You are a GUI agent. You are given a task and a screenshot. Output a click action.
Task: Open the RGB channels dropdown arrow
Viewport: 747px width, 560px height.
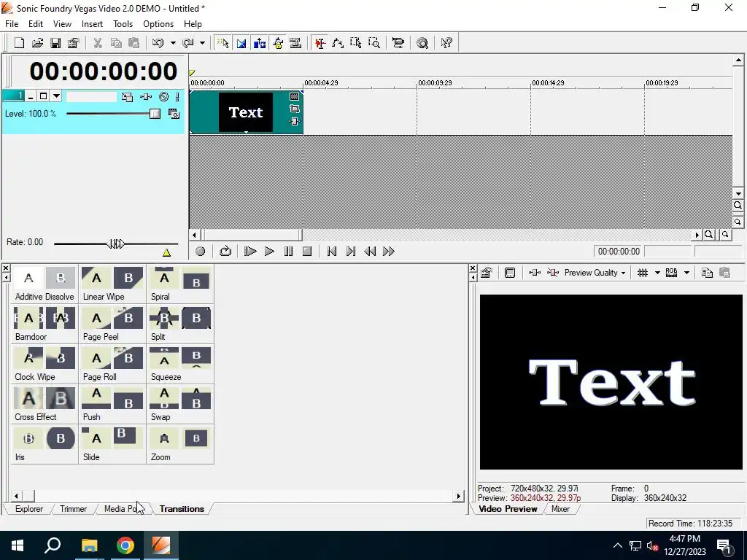coord(686,273)
